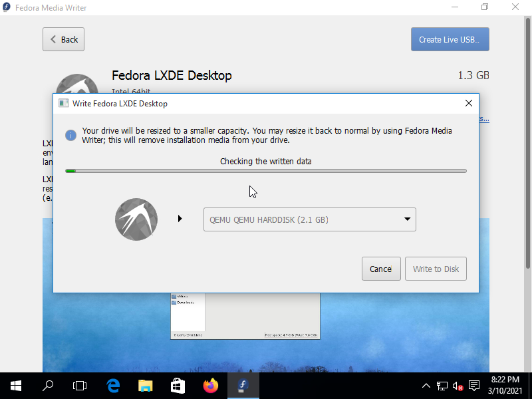Open the Windows Start menu
The width and height of the screenshot is (532, 399).
coord(16,386)
